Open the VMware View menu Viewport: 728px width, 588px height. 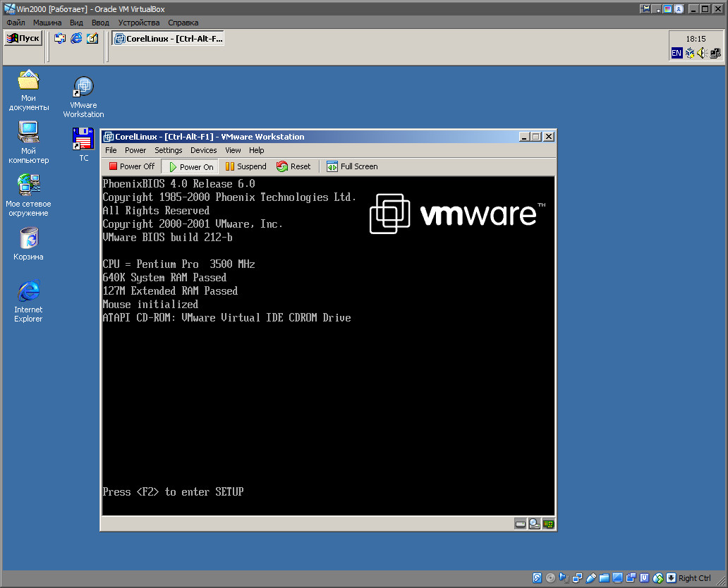click(x=233, y=150)
